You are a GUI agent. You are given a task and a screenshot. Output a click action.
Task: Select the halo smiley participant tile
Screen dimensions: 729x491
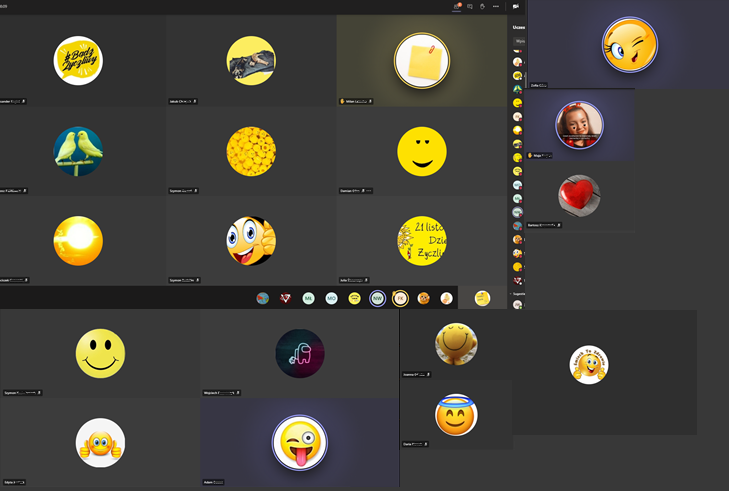[x=456, y=415]
